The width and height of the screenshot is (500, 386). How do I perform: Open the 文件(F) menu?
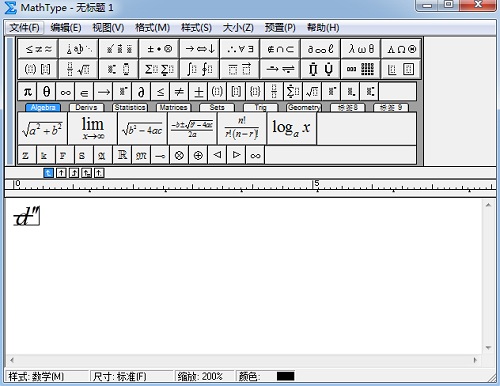(24, 28)
